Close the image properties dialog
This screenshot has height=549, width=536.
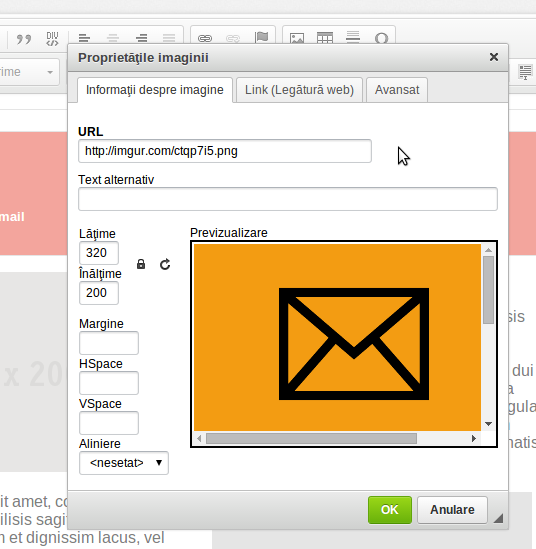(494, 57)
